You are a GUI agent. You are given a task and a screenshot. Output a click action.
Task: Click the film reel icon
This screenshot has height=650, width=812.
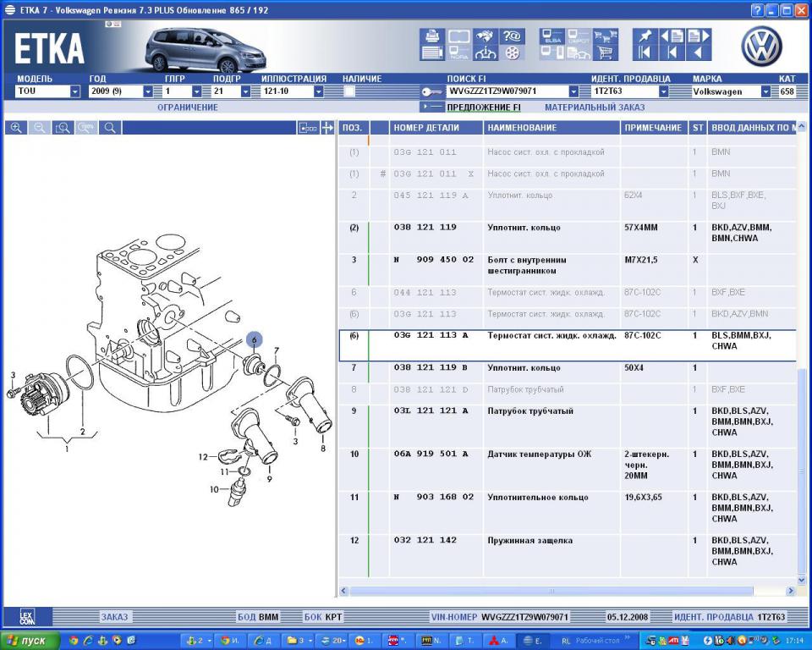tap(513, 52)
